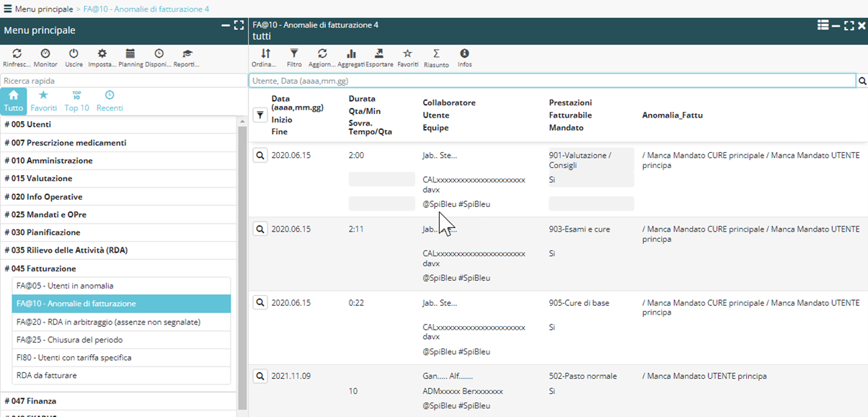
Task: Toggle the column filter funnel button
Action: tap(260, 115)
